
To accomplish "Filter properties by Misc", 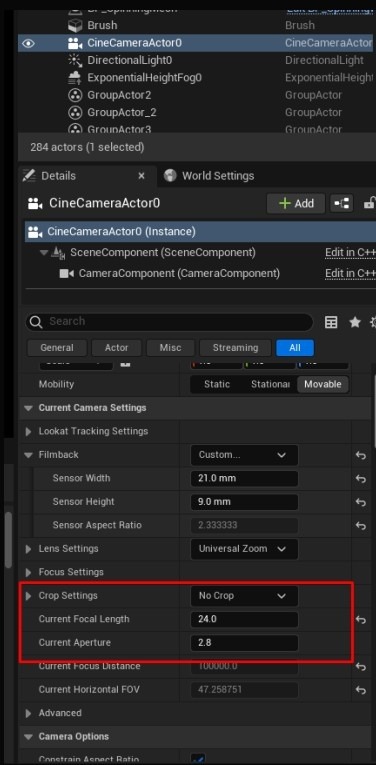I will (x=170, y=348).
